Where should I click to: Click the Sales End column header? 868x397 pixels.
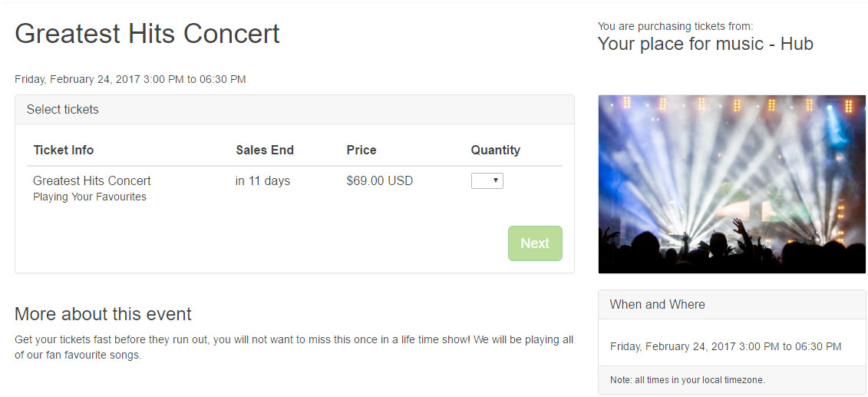pos(265,150)
